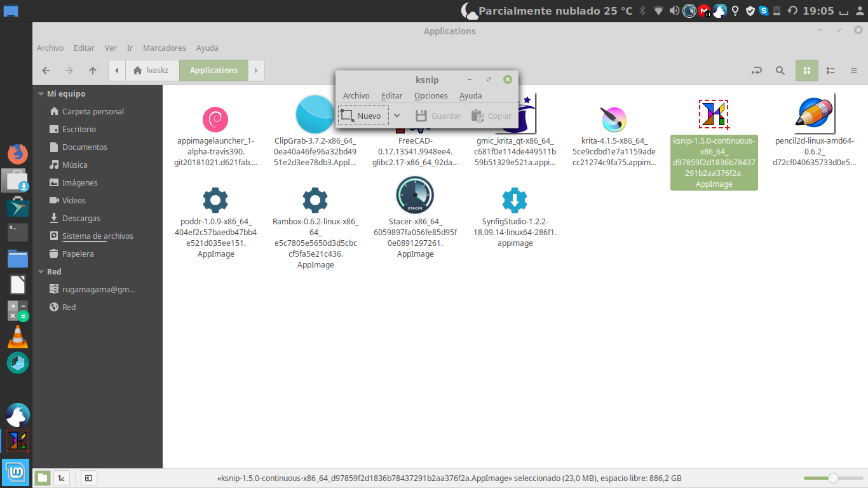Select the gmic_krita_qt file name
Screen dimensions: 868x488
[515, 152]
